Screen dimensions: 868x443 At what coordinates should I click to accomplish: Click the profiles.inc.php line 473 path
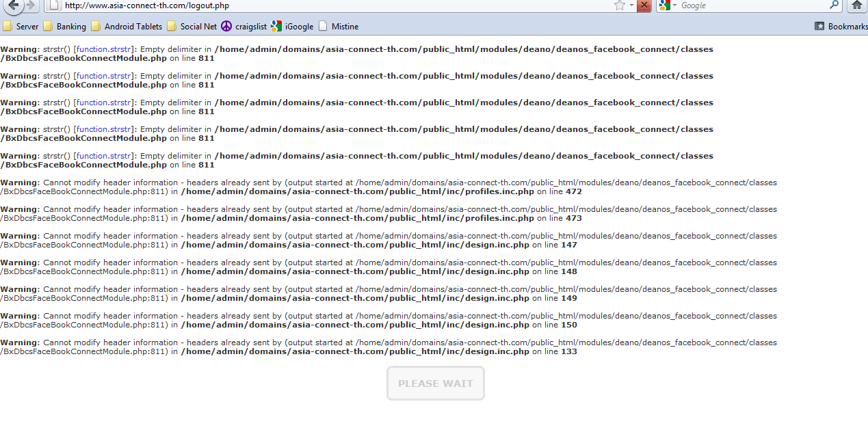tap(357, 218)
